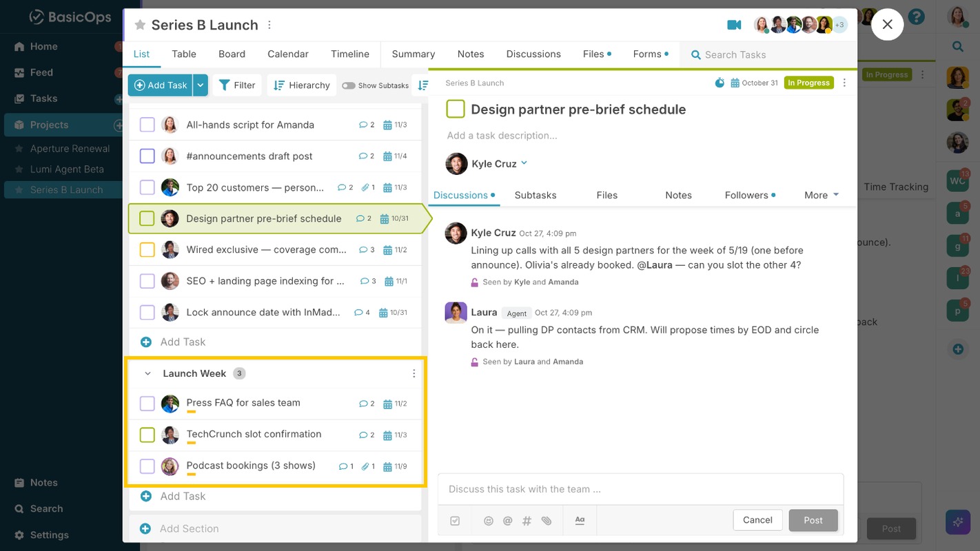Attach a file using the paperclip icon

(x=547, y=521)
